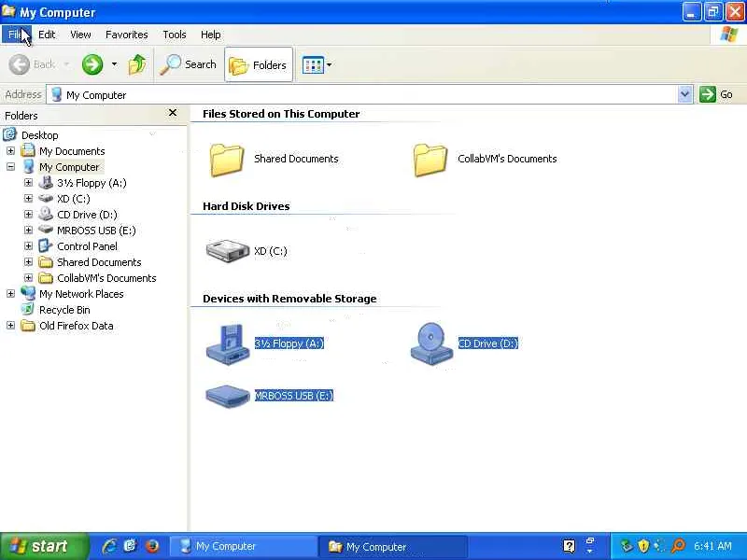Select Recycle Bin in folder tree
Image resolution: width=747 pixels, height=560 pixels.
pyautogui.click(x=64, y=310)
